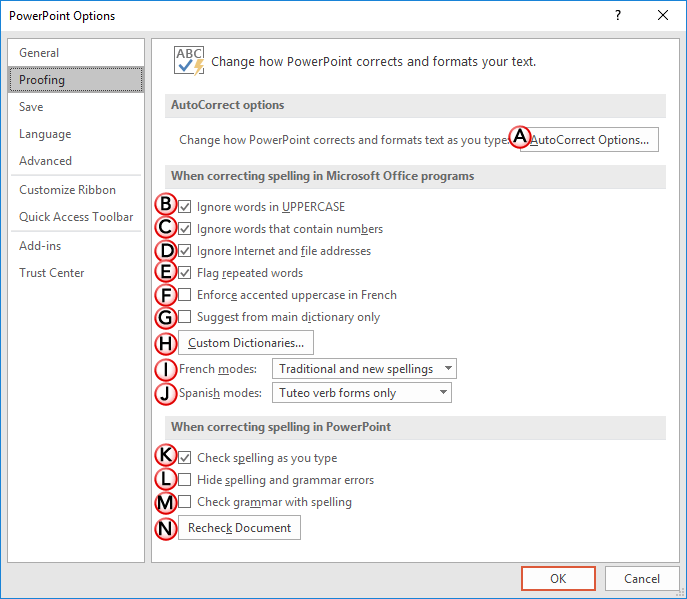Close the PowerPoint Options dialog
Image resolution: width=687 pixels, height=599 pixels.
663,15
